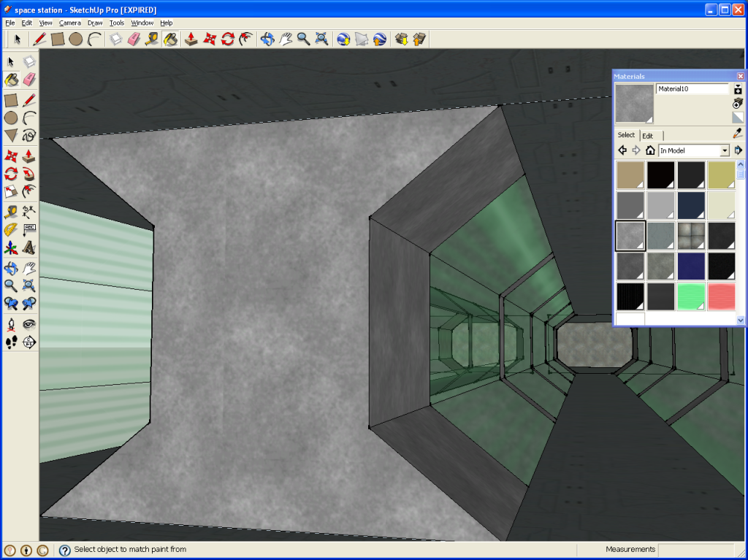Screen dimensions: 748x560
Task: Pick the bright green material swatch
Action: point(691,296)
